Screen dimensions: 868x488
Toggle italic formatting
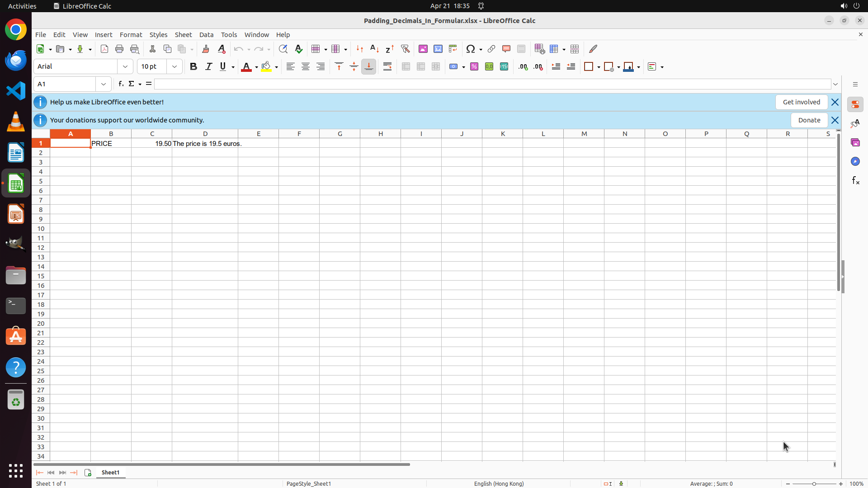tap(208, 67)
